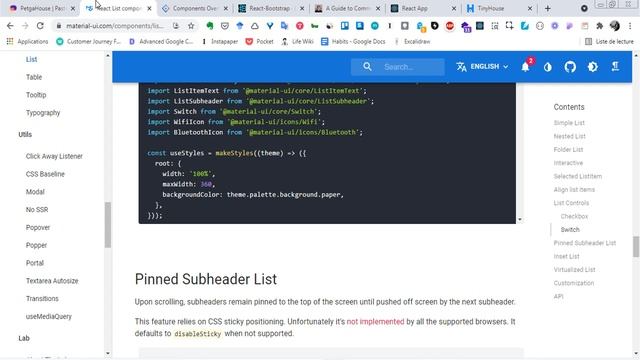Open Click Away Listener in the sidebar
This screenshot has width=640, height=360.
[x=54, y=156]
